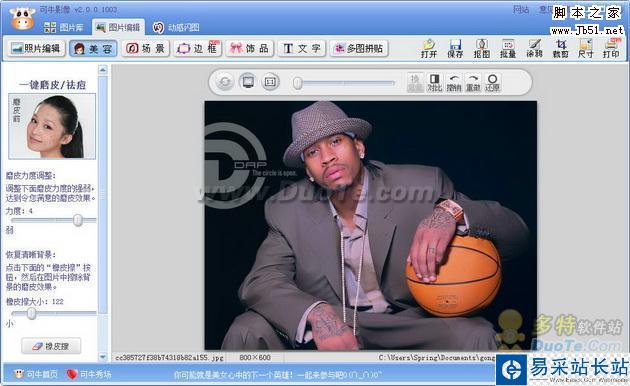Click the bottom promotional message link
Viewport: 630px width, 386px height.
tap(277, 375)
